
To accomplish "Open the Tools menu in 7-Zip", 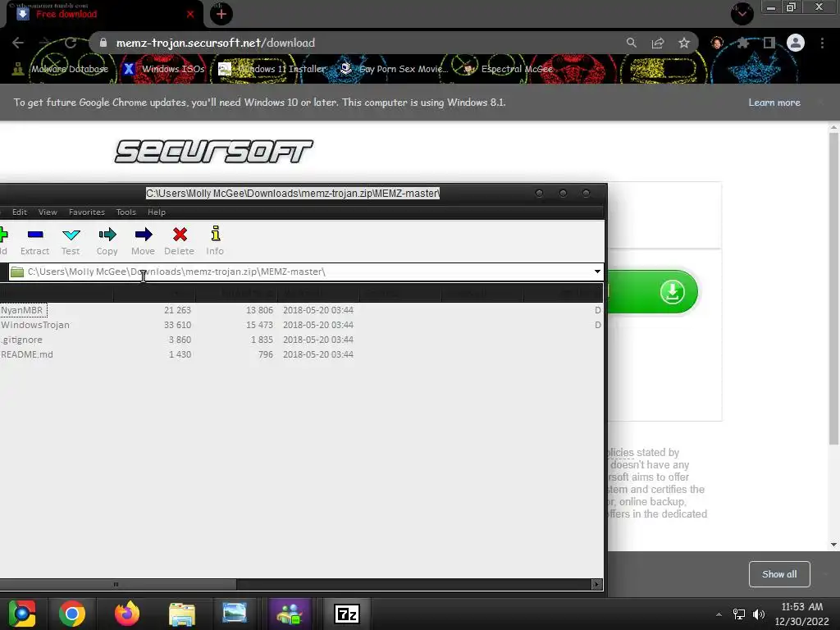I will (126, 212).
